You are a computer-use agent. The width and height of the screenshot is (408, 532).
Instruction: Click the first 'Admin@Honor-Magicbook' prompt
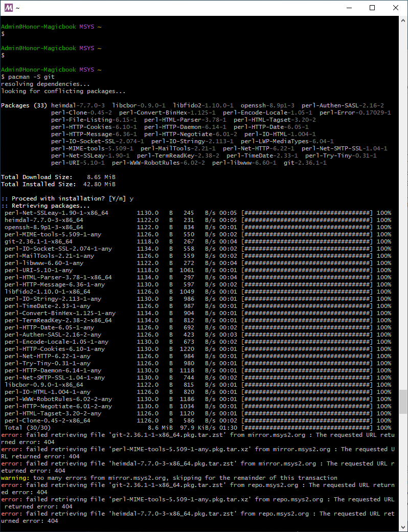(38, 27)
